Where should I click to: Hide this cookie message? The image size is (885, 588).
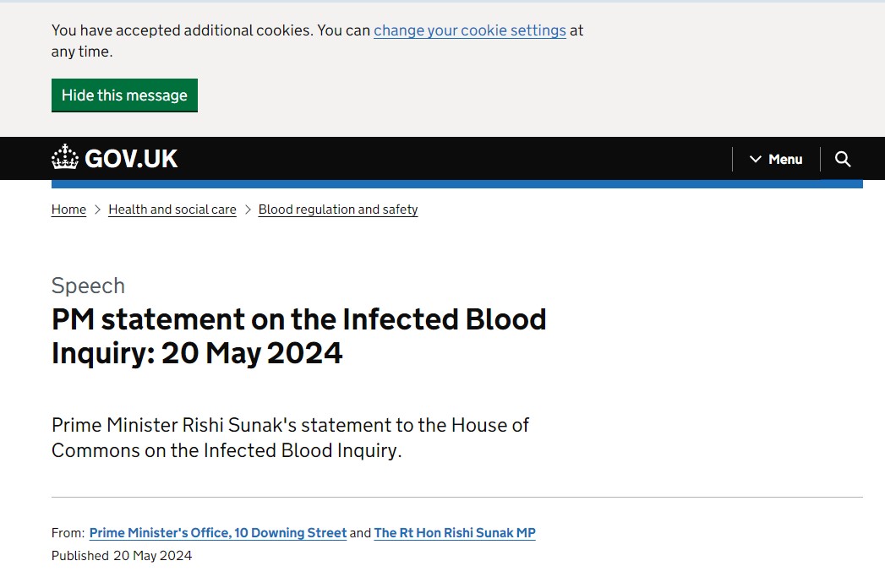[124, 95]
